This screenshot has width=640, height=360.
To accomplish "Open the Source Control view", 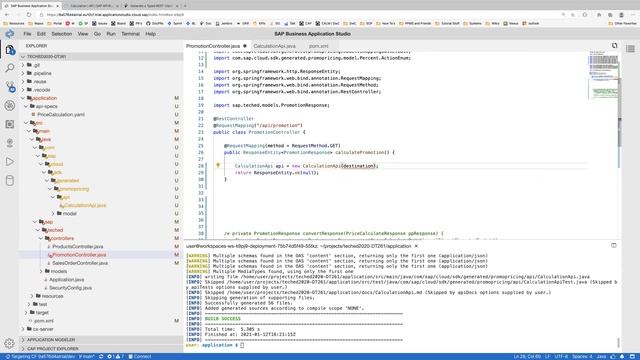I will pos(10,87).
